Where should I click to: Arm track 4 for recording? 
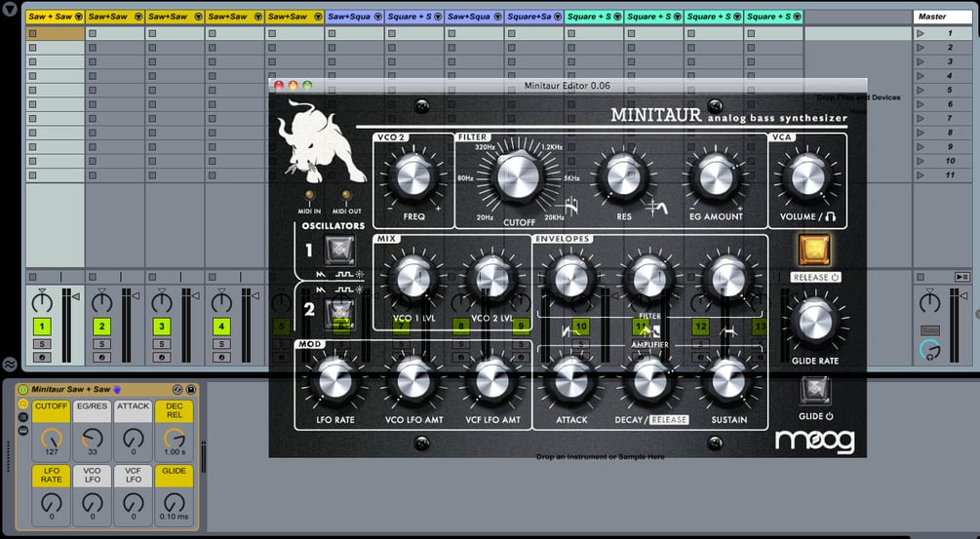[221, 358]
